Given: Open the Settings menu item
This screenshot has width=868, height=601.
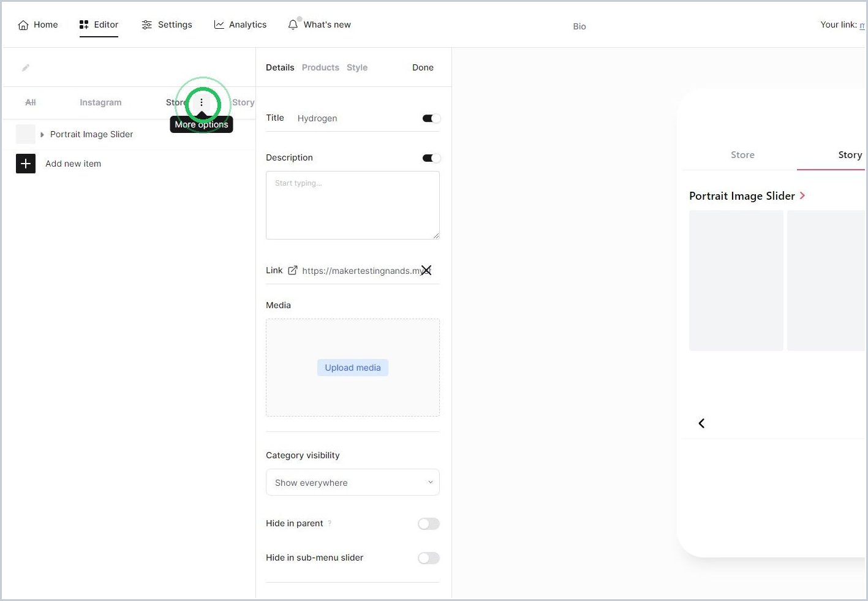Looking at the screenshot, I should (x=167, y=25).
